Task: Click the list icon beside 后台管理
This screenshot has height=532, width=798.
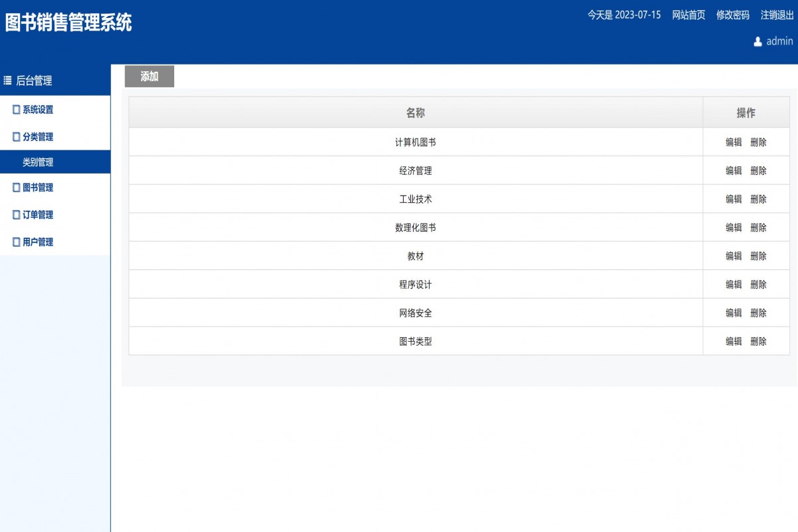Action: click(x=7, y=81)
